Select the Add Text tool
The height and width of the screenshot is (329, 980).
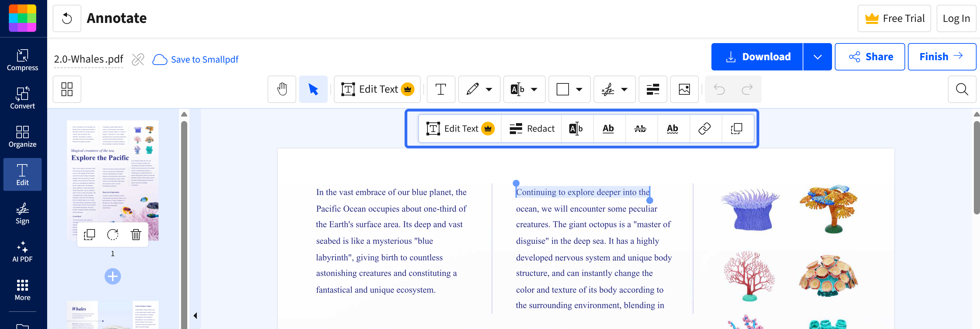tap(441, 89)
